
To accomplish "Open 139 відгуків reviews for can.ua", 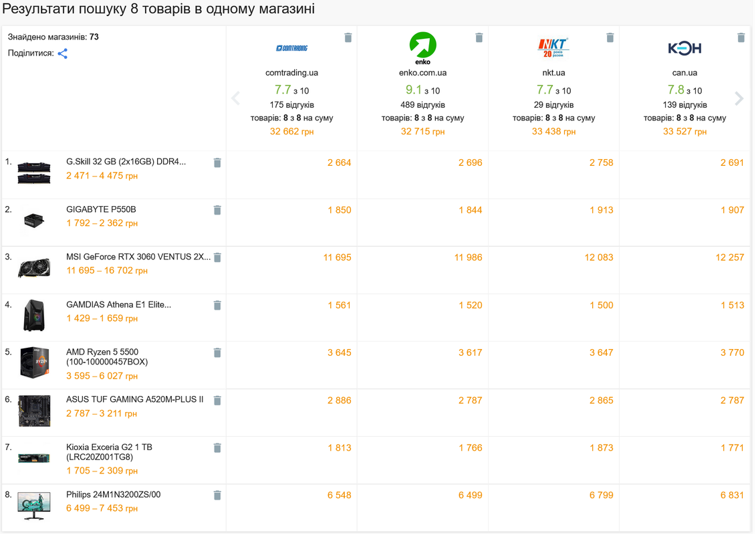I will pyautogui.click(x=685, y=105).
